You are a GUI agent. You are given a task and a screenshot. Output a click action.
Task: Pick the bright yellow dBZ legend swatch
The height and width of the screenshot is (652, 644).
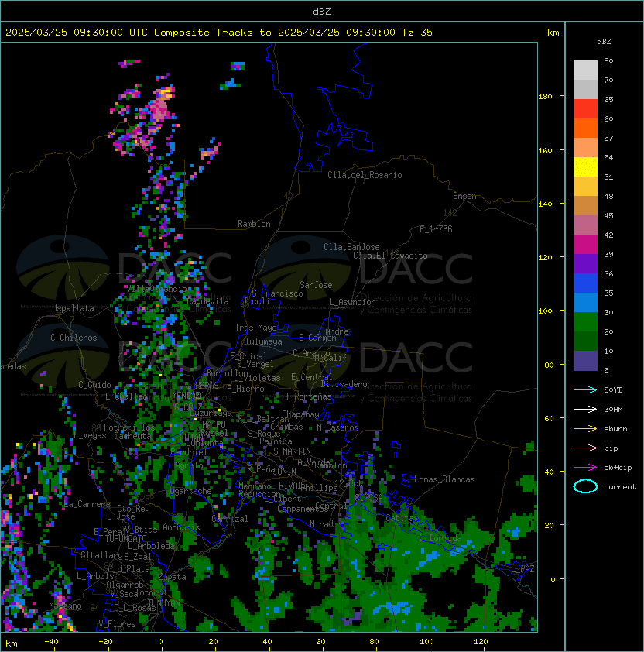pyautogui.click(x=585, y=167)
